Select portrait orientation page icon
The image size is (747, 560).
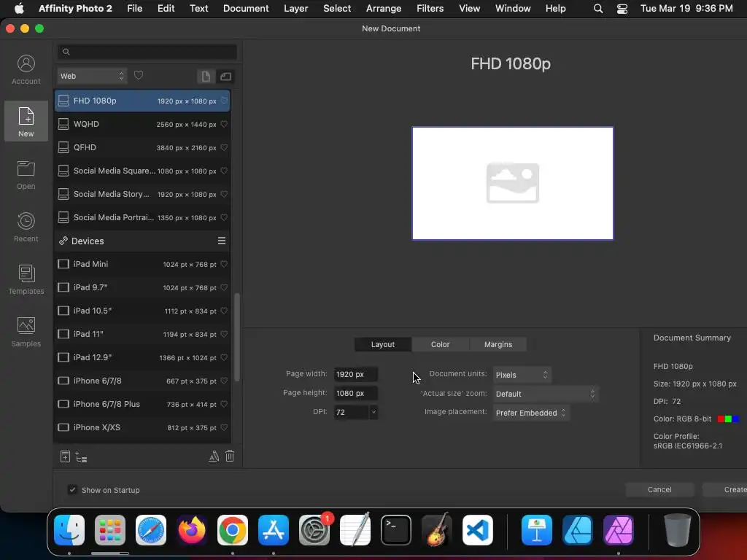coord(206,76)
